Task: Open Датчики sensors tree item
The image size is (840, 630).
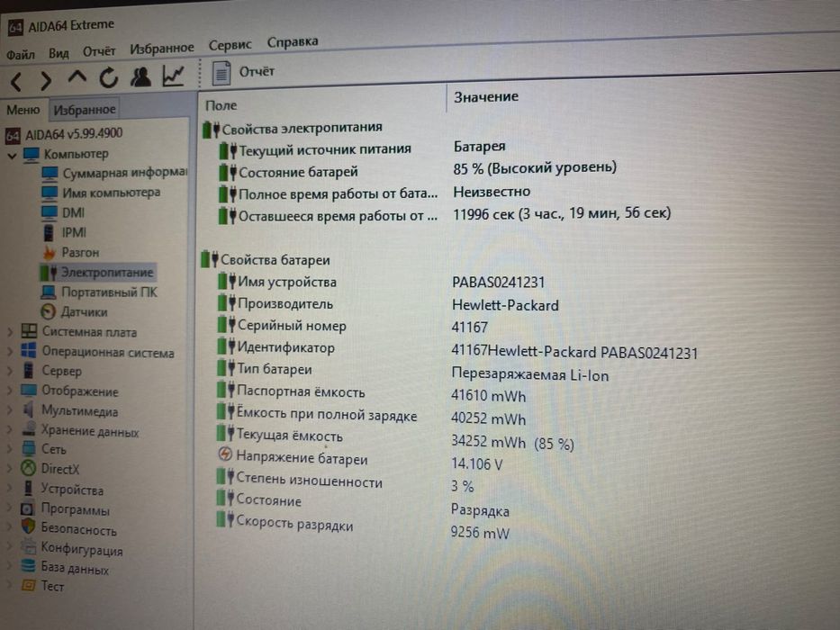Action: coord(75,311)
